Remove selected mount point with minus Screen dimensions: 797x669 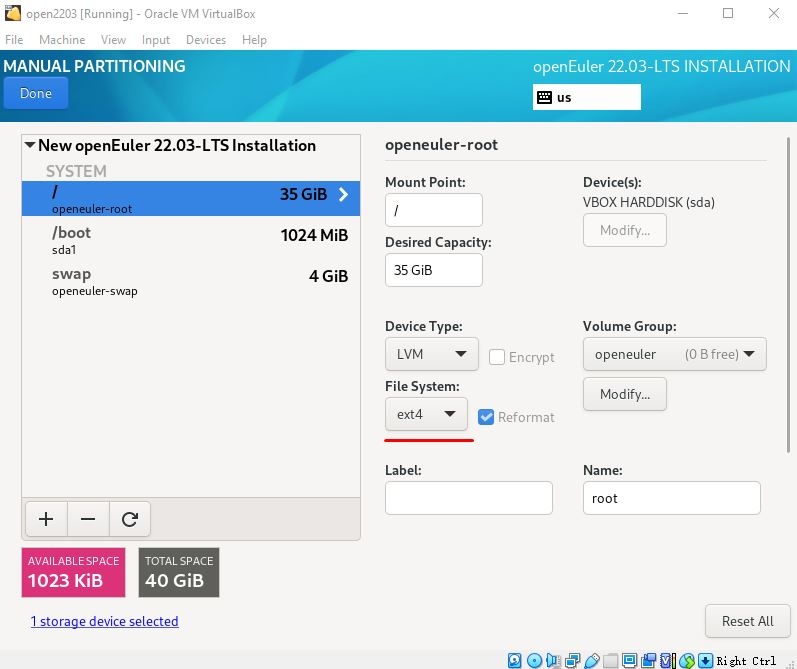tap(88, 519)
